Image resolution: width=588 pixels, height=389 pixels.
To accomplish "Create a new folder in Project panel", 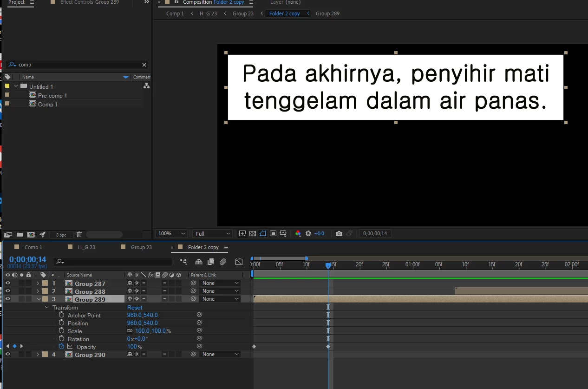I will point(20,235).
